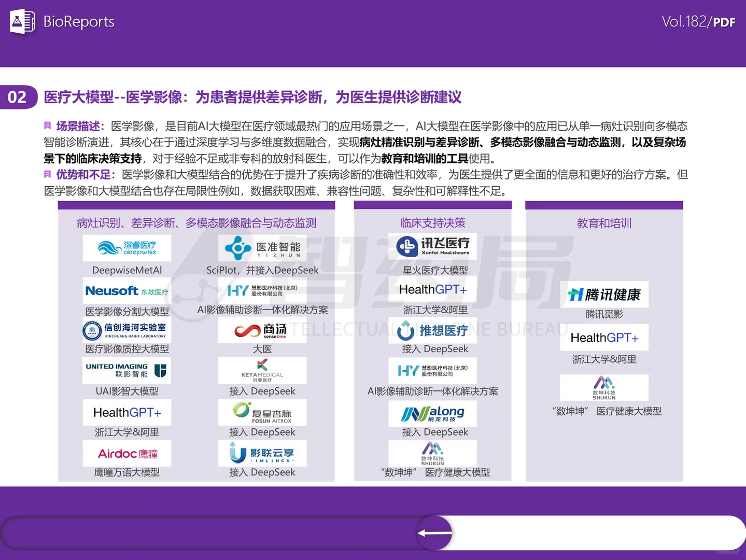Select the KEYA MEDICAL logo
Image resolution: width=746 pixels, height=560 pixels.
[262, 370]
